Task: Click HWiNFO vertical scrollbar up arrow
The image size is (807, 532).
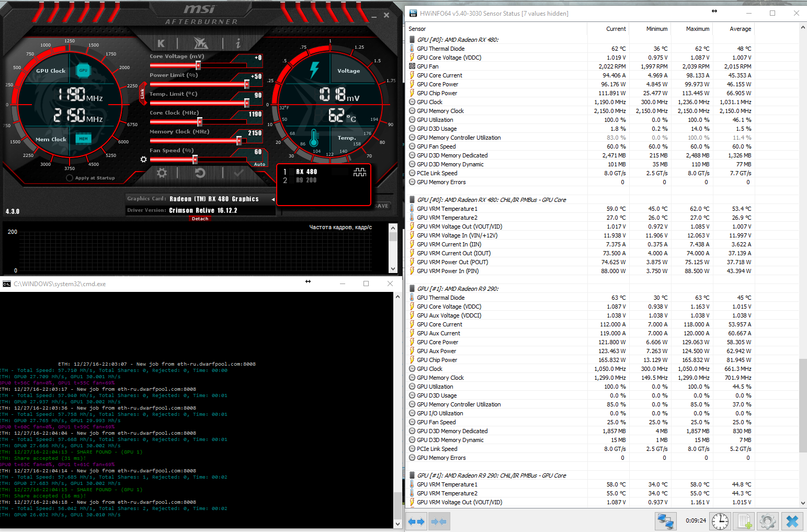Action: pos(803,27)
